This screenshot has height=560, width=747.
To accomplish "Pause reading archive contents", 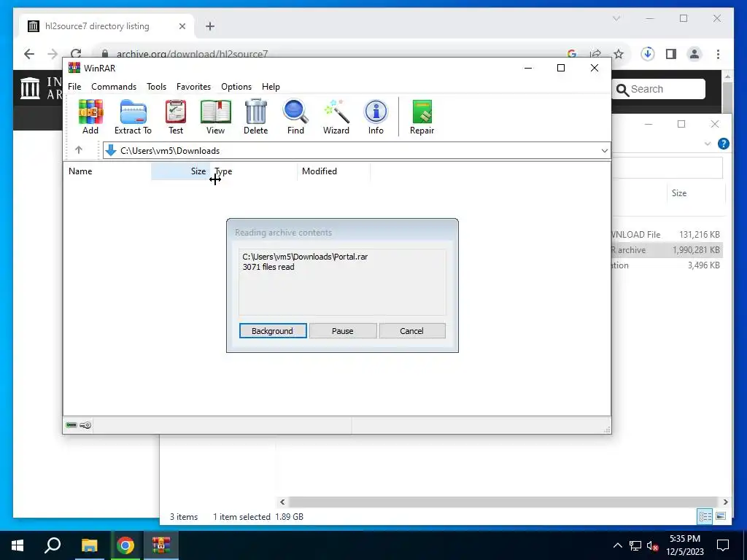I will (x=343, y=331).
